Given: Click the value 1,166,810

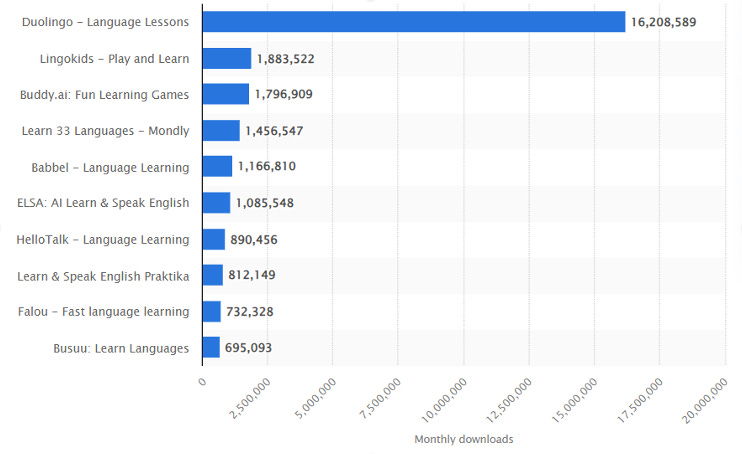Looking at the screenshot, I should pos(266,166).
